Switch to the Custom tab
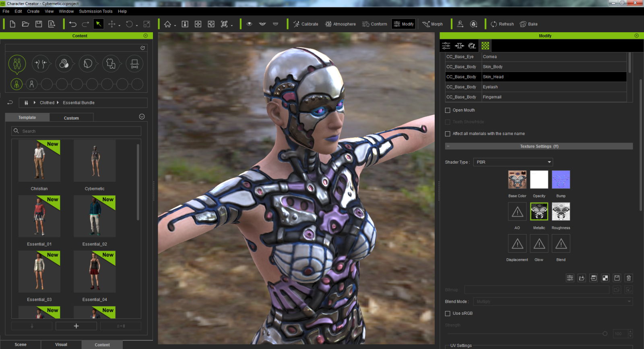The image size is (644, 349). pyautogui.click(x=71, y=118)
